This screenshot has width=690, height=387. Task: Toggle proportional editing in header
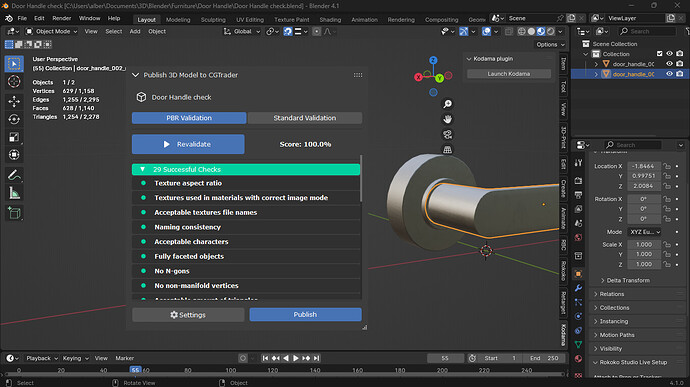tap(316, 31)
